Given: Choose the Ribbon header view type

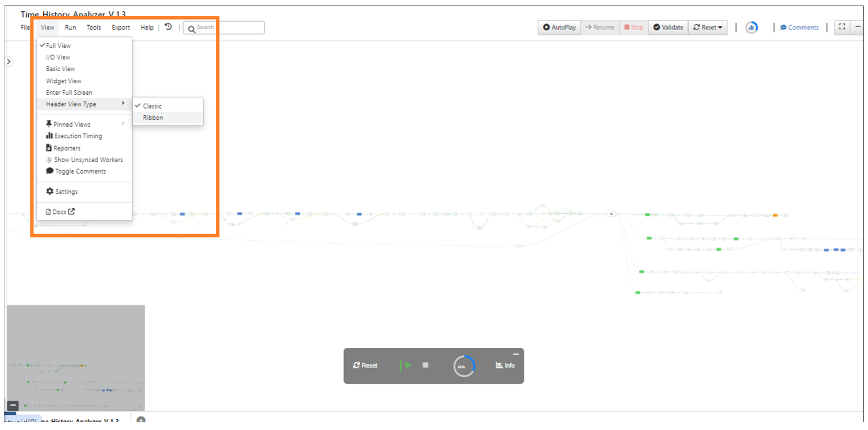Looking at the screenshot, I should (153, 118).
